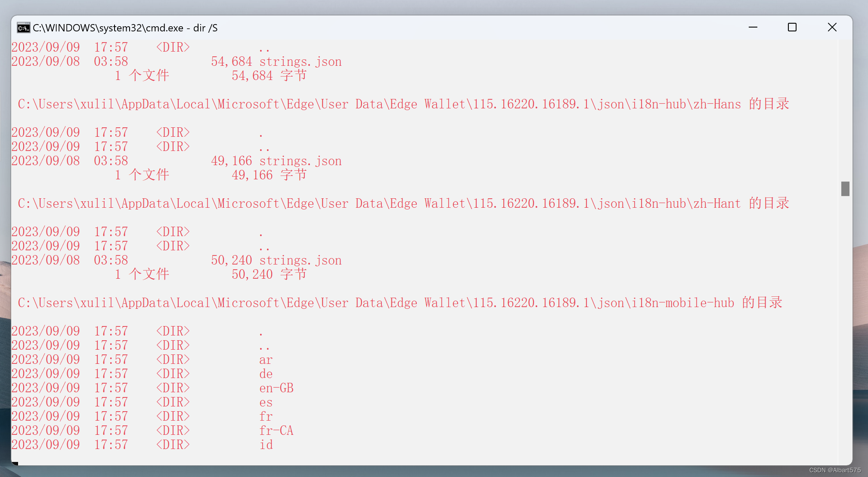Click the 'de' directory entry
This screenshot has height=477, width=868.
pos(266,374)
